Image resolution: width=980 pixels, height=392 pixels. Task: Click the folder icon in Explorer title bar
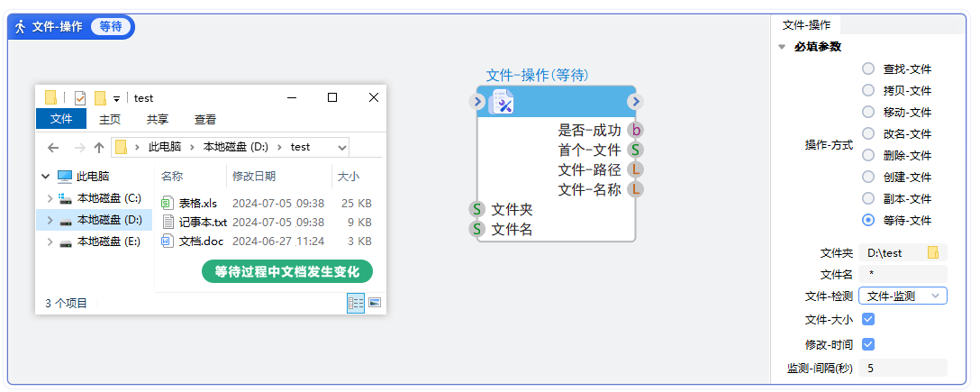[50, 97]
